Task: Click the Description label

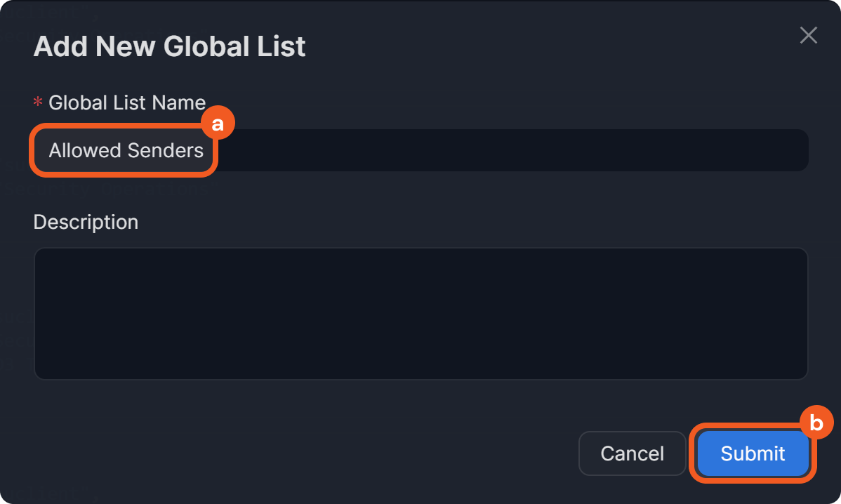Action: click(x=85, y=222)
